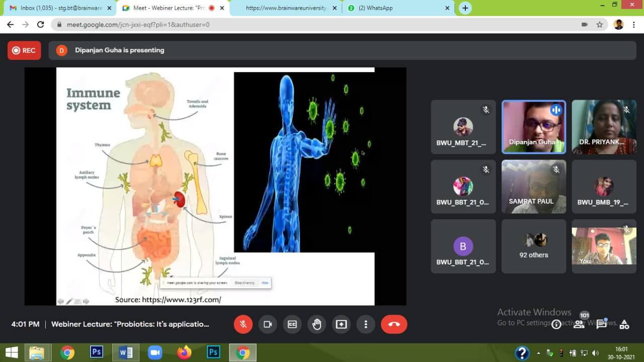Show hidden icons in the system tray
The image size is (644, 362).
tap(538, 353)
